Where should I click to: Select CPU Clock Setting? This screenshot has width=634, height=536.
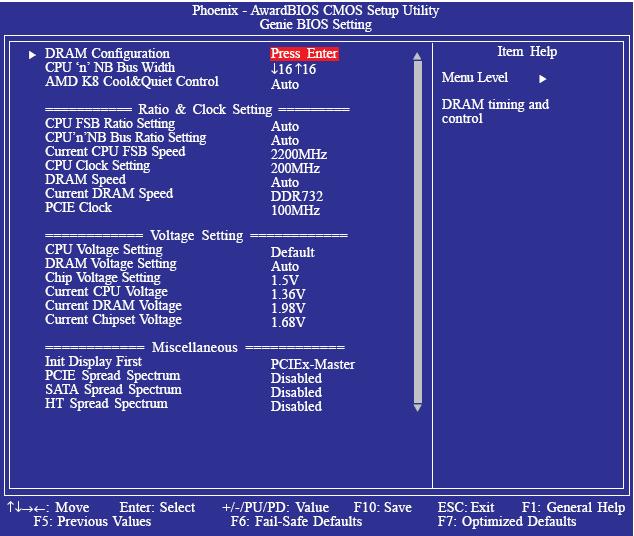(97, 166)
